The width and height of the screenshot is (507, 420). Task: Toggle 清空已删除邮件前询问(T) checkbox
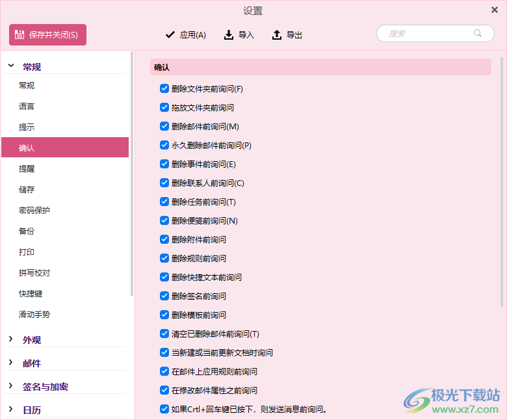[x=164, y=334]
